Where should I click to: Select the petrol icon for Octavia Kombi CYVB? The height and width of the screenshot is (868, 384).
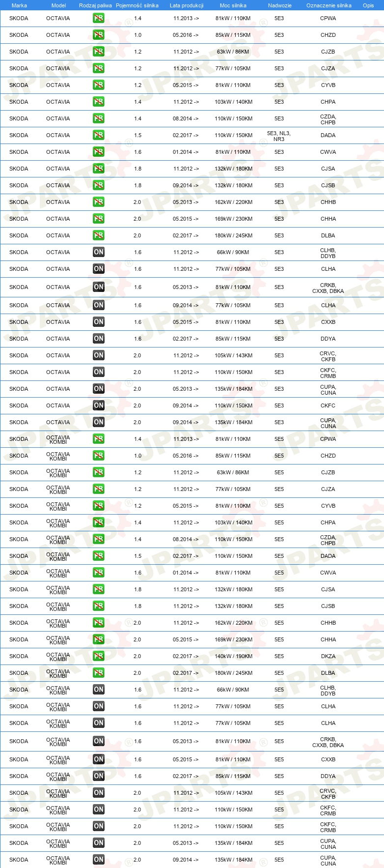pos(99,506)
